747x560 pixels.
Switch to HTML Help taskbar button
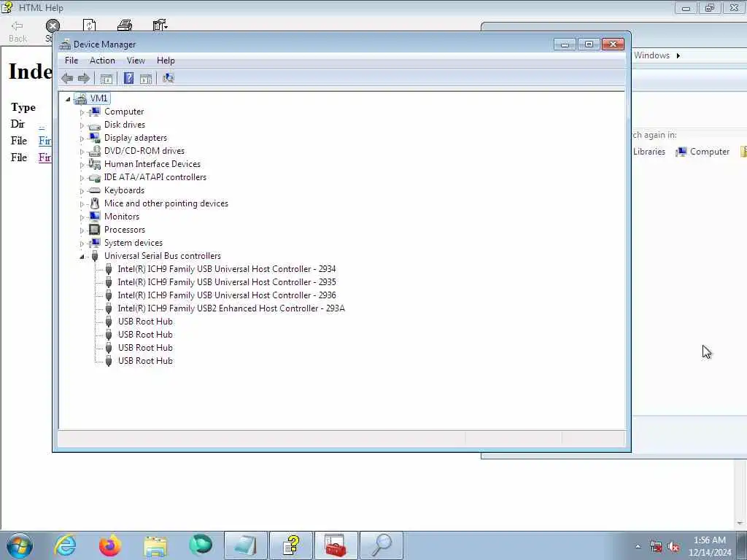point(291,545)
